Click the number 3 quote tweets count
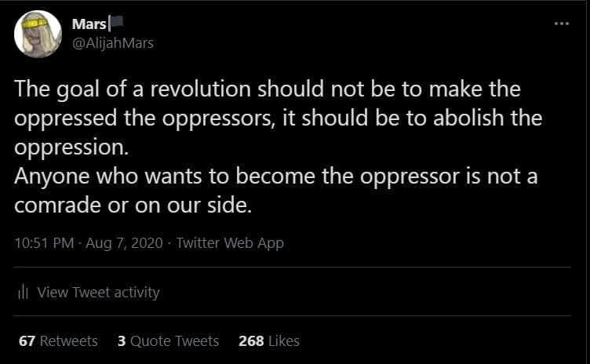The image size is (590, 364). tap(122, 340)
